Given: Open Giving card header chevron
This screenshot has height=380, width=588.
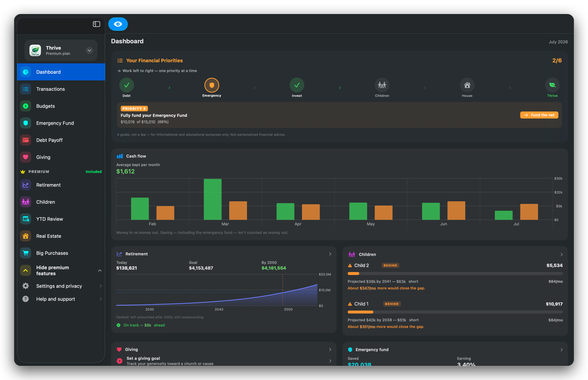Looking at the screenshot, I should pos(330,350).
